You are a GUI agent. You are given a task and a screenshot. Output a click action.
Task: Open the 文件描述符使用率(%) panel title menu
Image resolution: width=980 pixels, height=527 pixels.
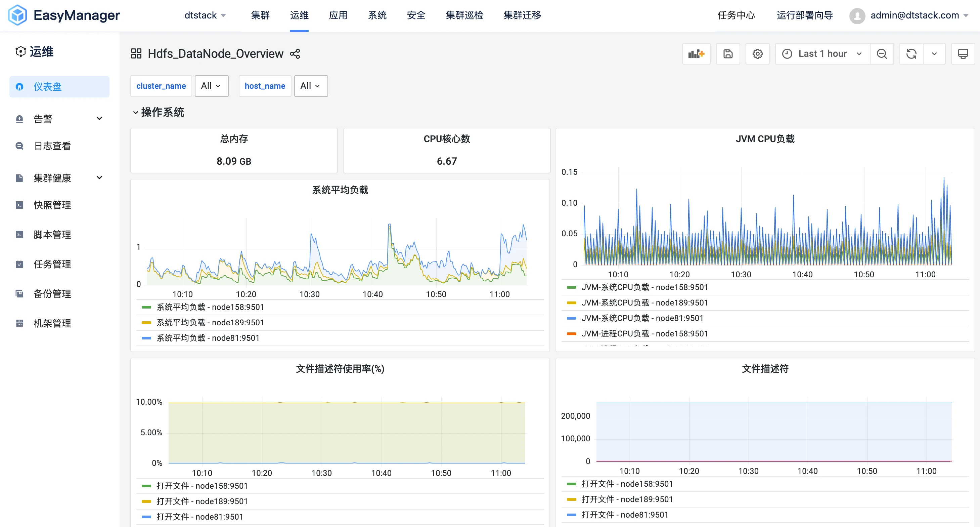point(340,369)
